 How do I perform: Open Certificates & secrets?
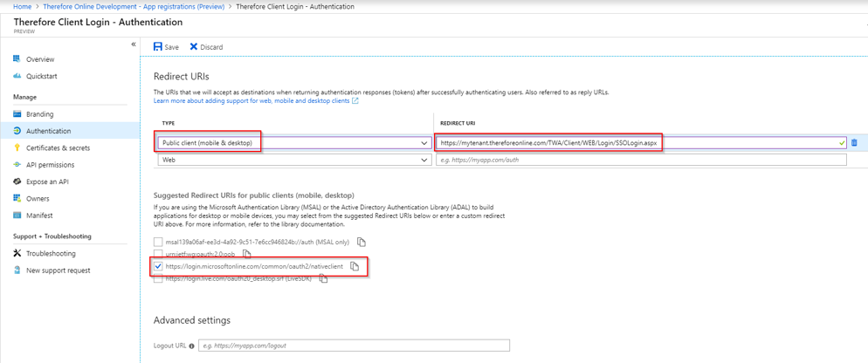pyautogui.click(x=59, y=147)
